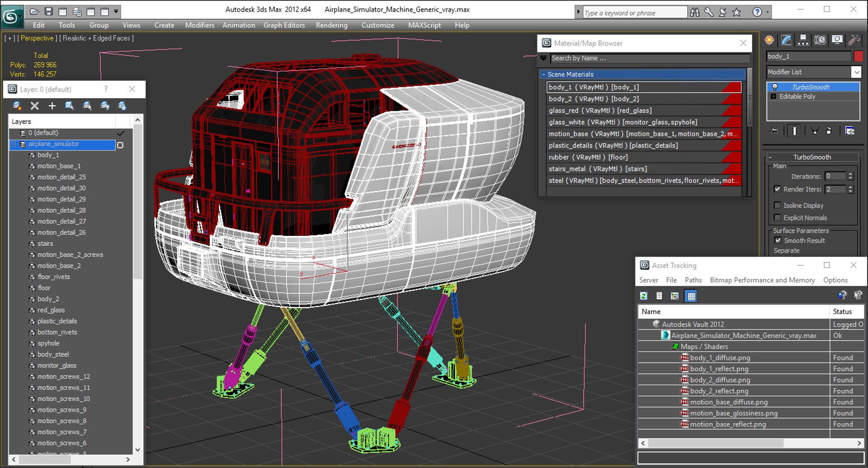This screenshot has height=468, width=868.
Task: Click Hide/Unhide All Layers icon
Action: pyautogui.click(x=104, y=106)
